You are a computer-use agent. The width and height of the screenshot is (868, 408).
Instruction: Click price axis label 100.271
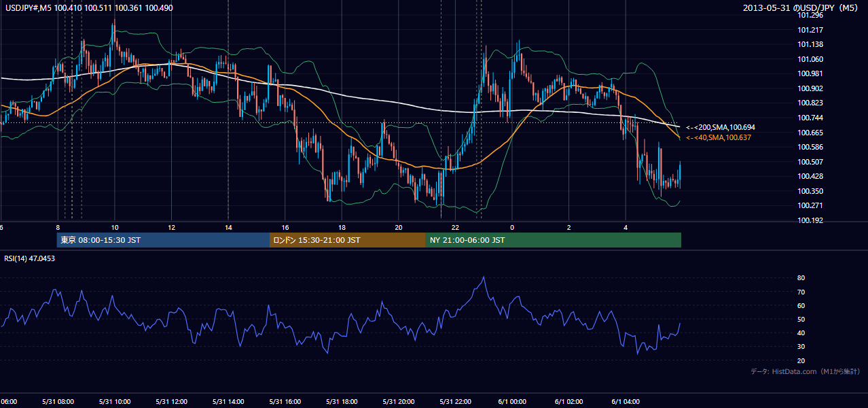[x=810, y=205]
